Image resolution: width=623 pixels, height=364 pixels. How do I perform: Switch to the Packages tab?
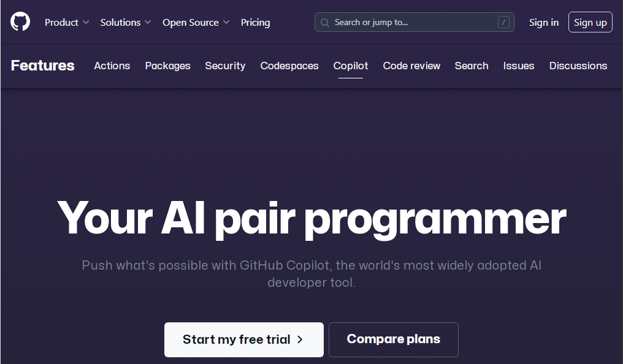[167, 66]
